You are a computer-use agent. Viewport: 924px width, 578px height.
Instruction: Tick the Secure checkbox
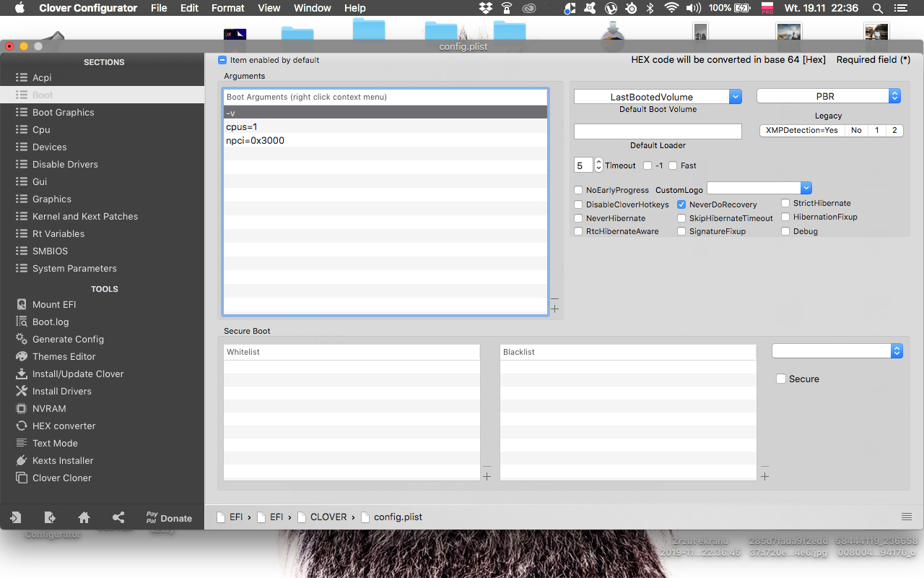click(x=780, y=379)
